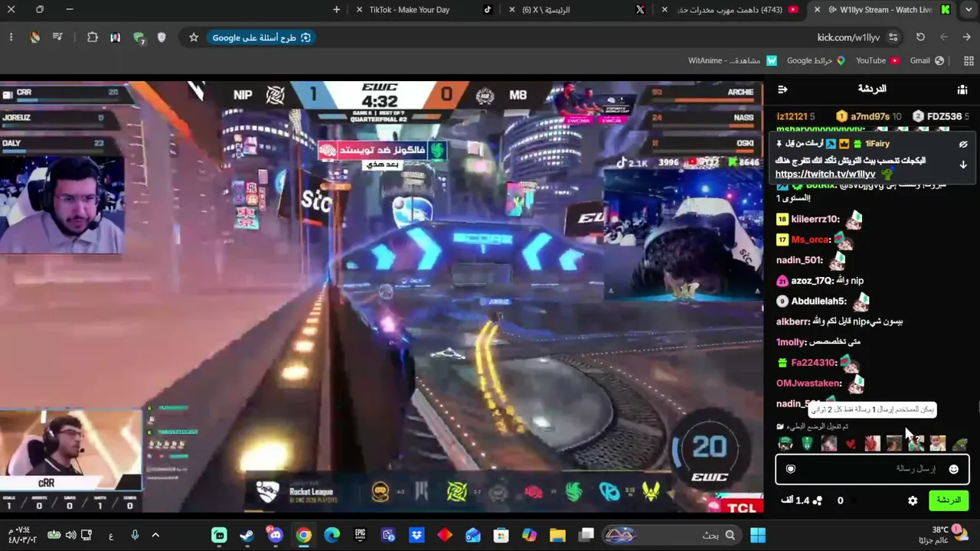Open volume control in system tray
Screen dimensions: 980x551
click(x=70, y=535)
